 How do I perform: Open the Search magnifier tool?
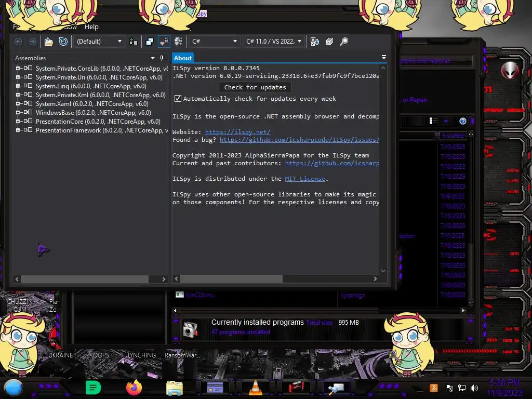click(x=344, y=42)
